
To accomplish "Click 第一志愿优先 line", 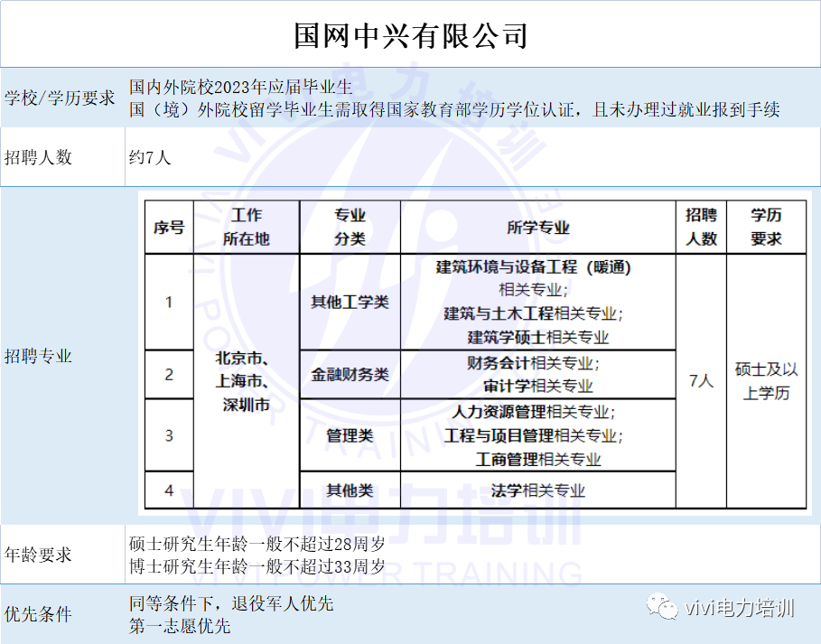I will 180,626.
